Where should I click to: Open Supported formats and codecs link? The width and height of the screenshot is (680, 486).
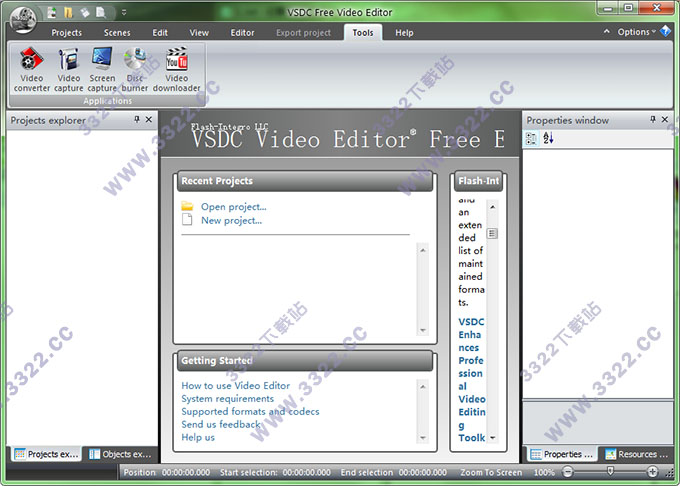(250, 411)
